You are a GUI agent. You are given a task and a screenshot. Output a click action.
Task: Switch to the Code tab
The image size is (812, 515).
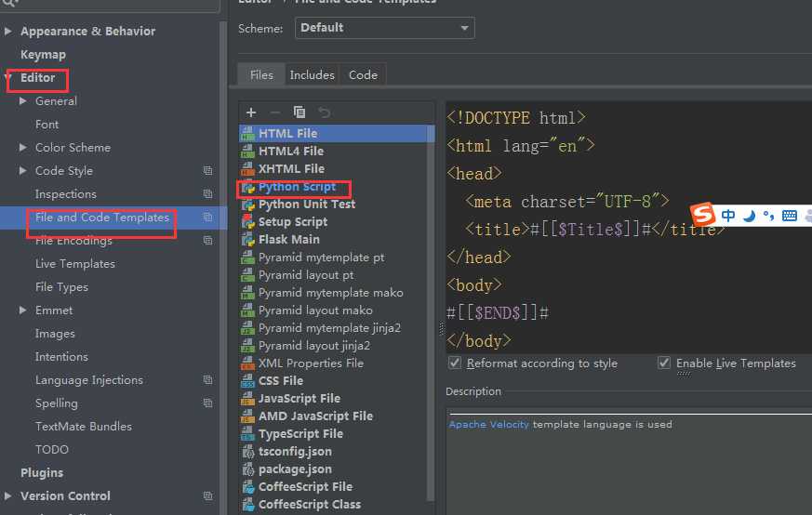363,75
